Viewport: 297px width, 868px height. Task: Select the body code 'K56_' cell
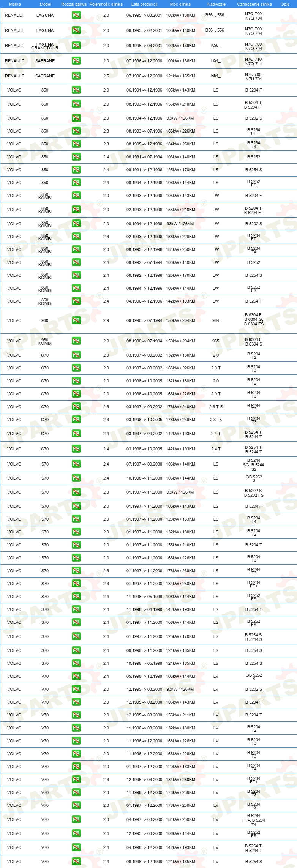click(216, 46)
